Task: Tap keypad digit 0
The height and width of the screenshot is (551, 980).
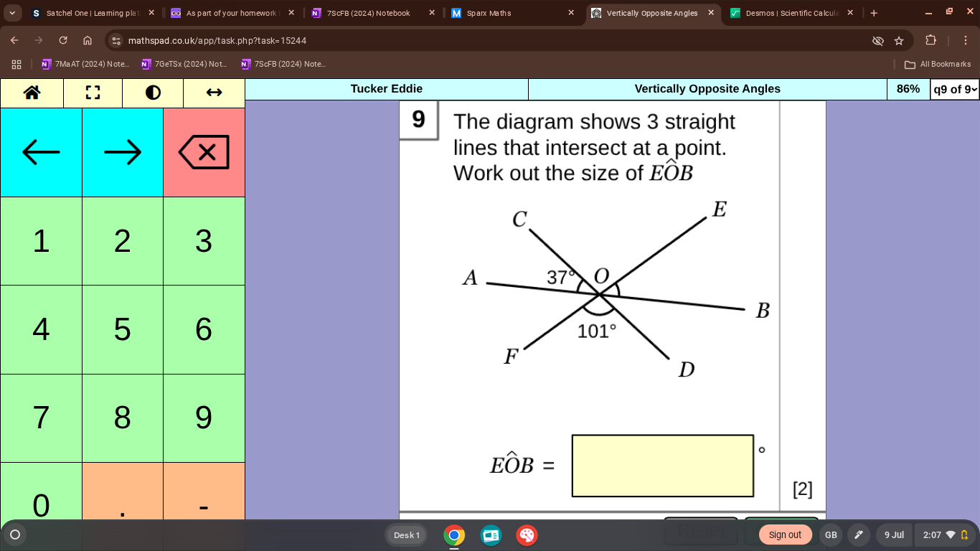Action: click(41, 491)
